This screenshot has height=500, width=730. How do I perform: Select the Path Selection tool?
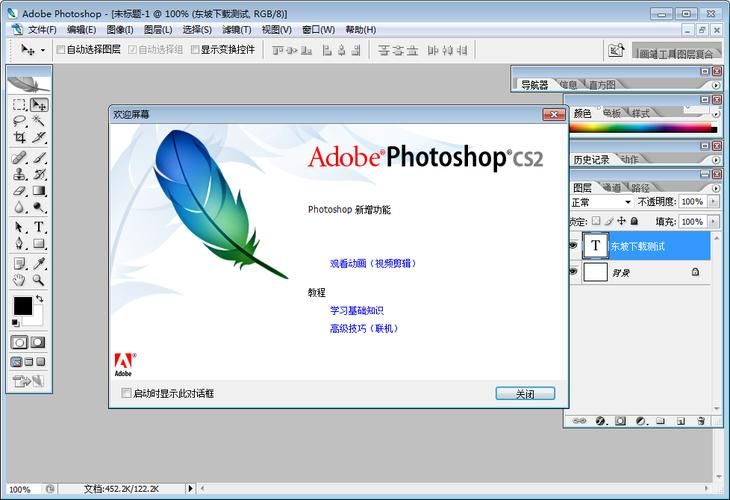tap(19, 227)
